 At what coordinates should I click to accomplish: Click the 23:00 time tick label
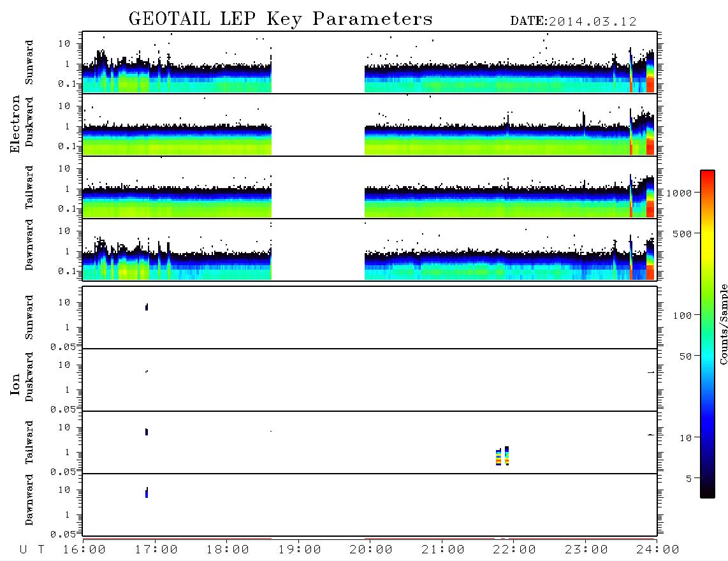pyautogui.click(x=586, y=550)
